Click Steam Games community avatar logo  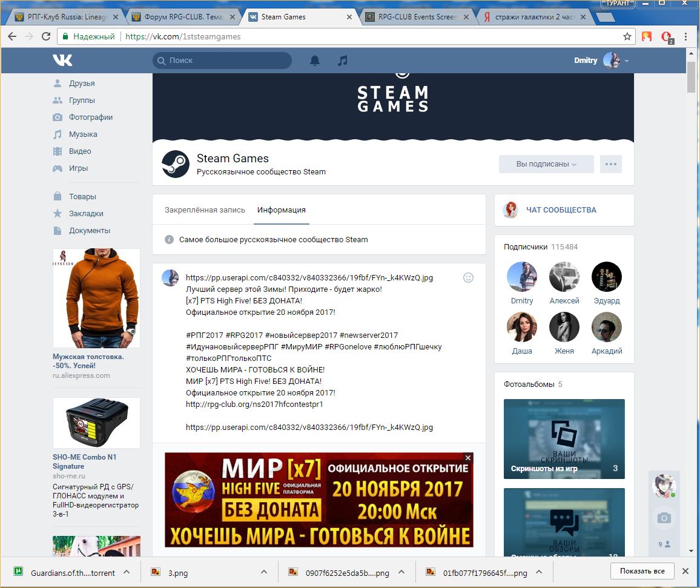tap(176, 164)
